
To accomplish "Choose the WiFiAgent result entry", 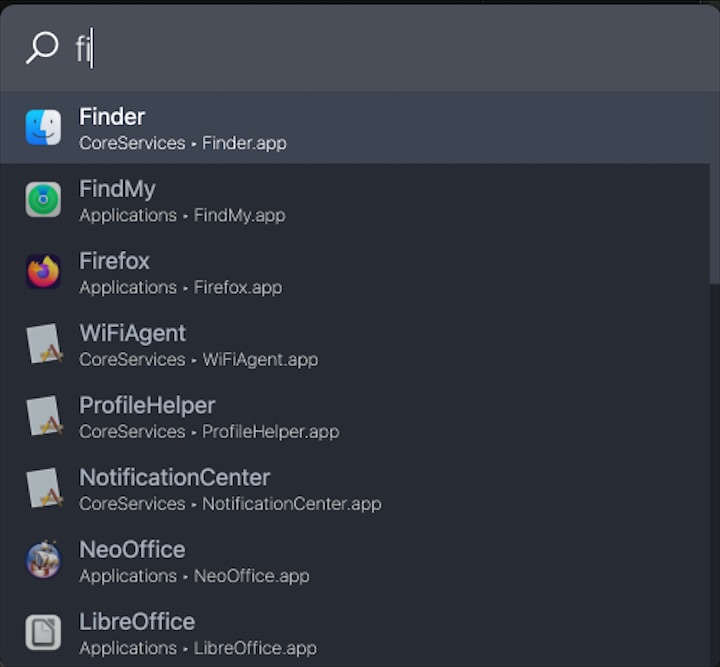I will pyautogui.click(x=132, y=333).
